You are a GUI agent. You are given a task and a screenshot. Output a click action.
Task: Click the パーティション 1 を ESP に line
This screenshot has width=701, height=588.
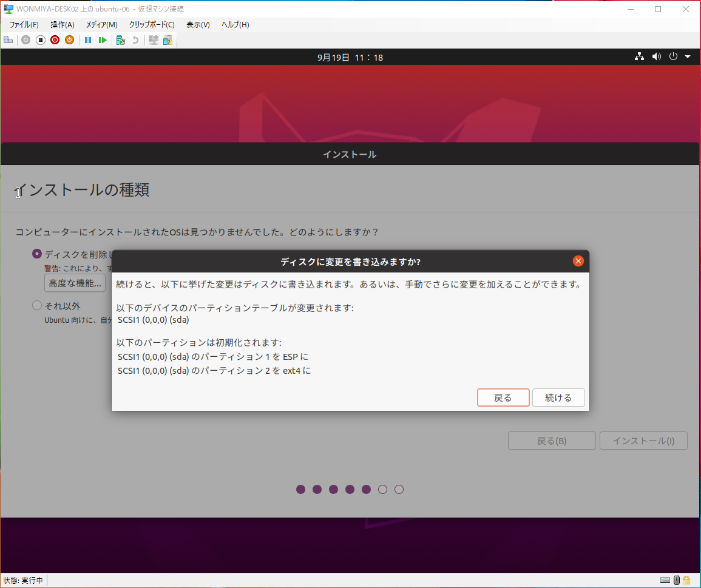(213, 356)
